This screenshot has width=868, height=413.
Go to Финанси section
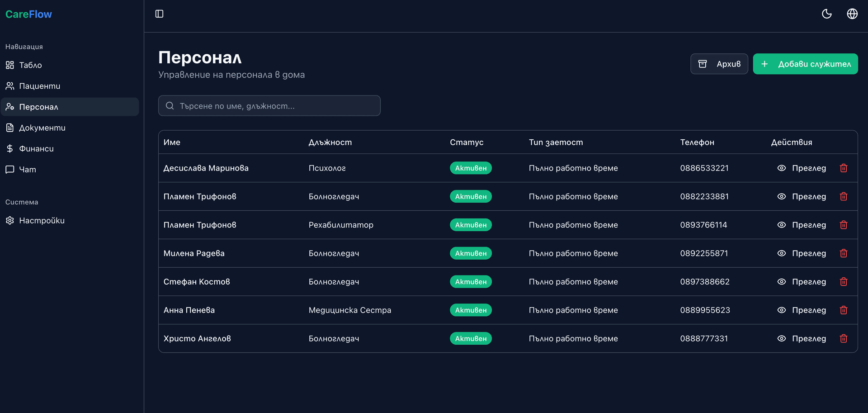pyautogui.click(x=36, y=149)
